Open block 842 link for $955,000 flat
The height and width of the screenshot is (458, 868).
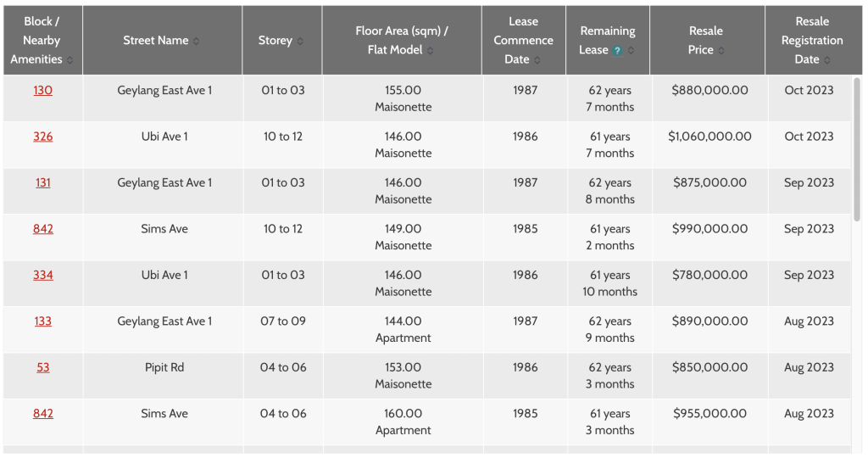click(x=42, y=413)
